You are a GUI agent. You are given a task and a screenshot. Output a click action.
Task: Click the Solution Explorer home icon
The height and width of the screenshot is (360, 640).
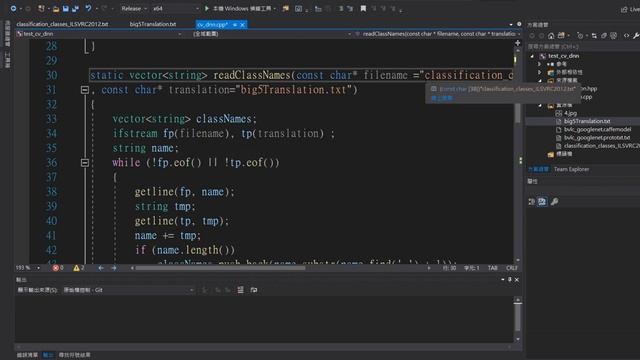(x=551, y=36)
